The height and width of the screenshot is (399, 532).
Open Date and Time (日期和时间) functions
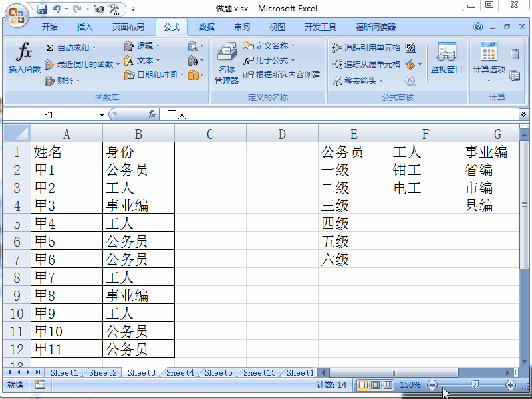point(154,75)
